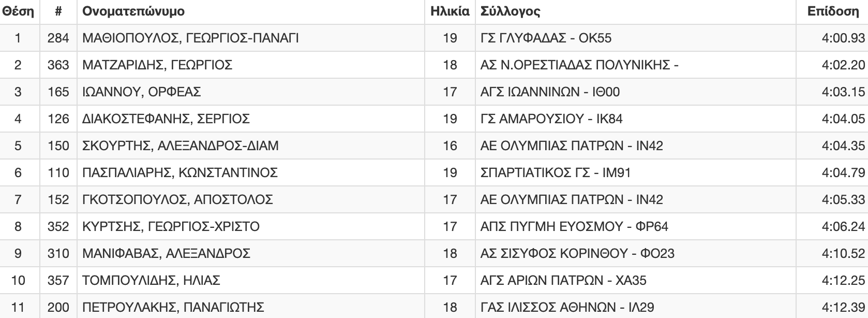Select athlete ΓΚΟΤΣΟΠΟΥΛΟΣ, ΑΠΟΣΤΟΛΟΣ

pos(177,200)
